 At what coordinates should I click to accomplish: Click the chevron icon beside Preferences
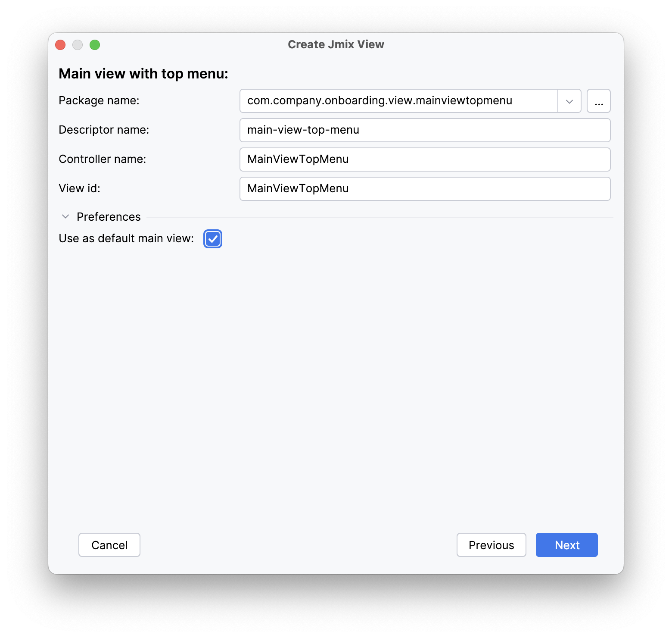tap(65, 216)
